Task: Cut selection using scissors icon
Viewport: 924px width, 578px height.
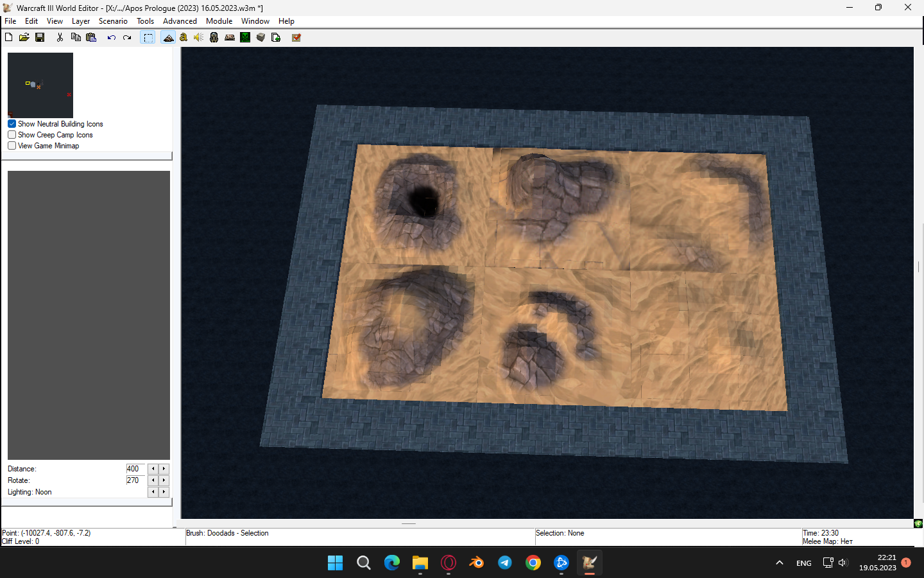Action: click(x=60, y=37)
